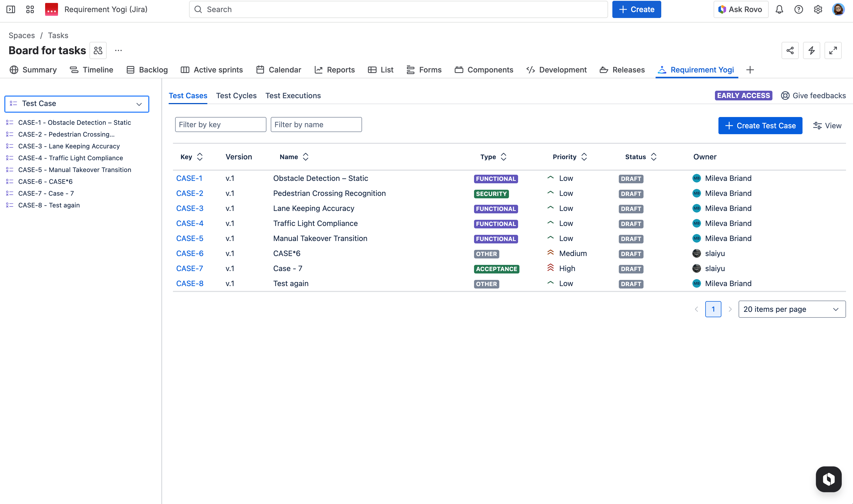Click the share icon button

point(790,51)
